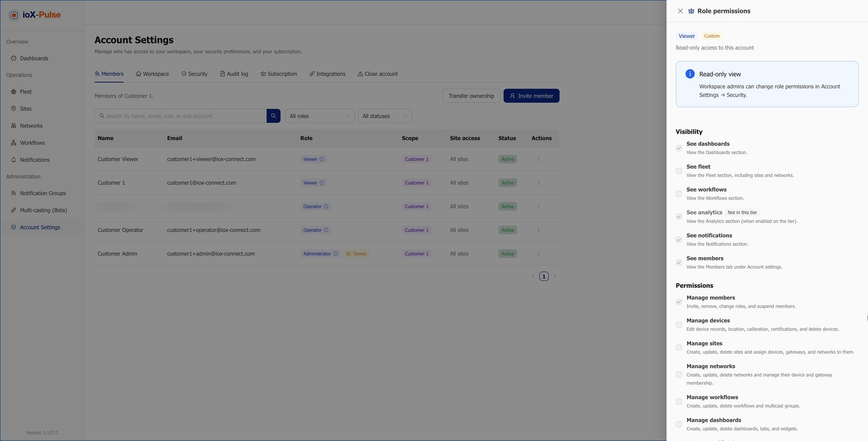868x441 pixels.
Task: Switch to the Integrations tab
Action: pyautogui.click(x=327, y=74)
